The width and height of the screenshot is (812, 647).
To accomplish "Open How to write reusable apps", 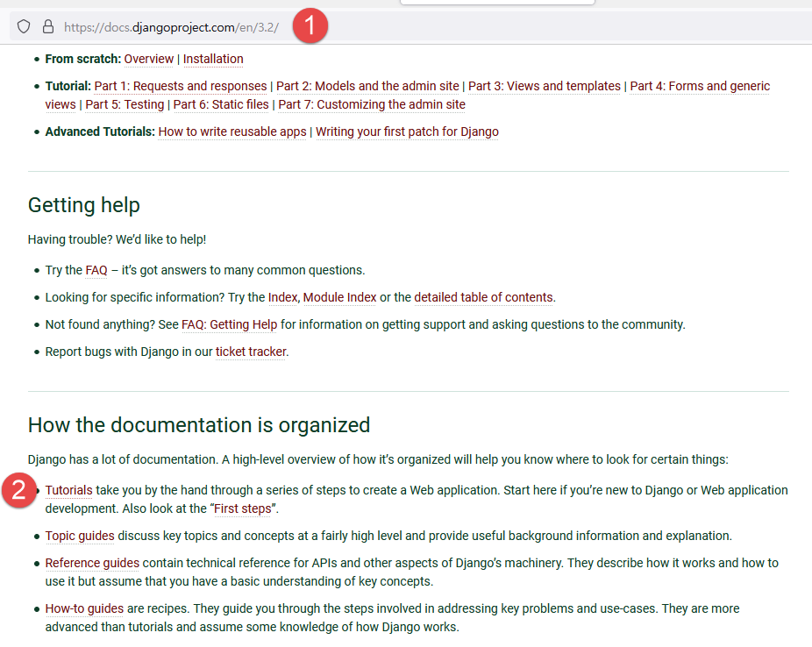I will click(x=232, y=132).
